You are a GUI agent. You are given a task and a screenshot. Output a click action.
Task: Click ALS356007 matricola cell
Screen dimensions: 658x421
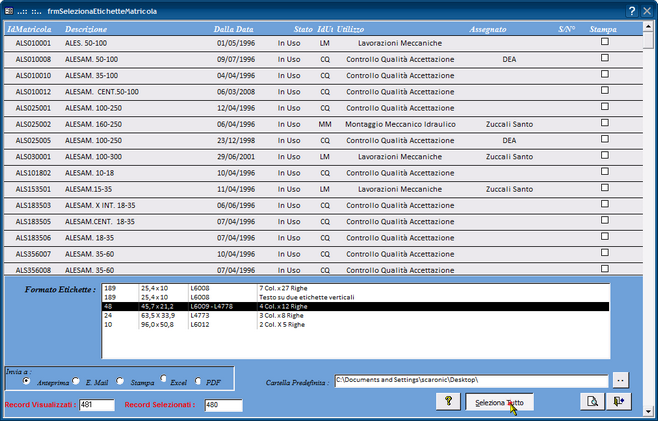pos(33,254)
